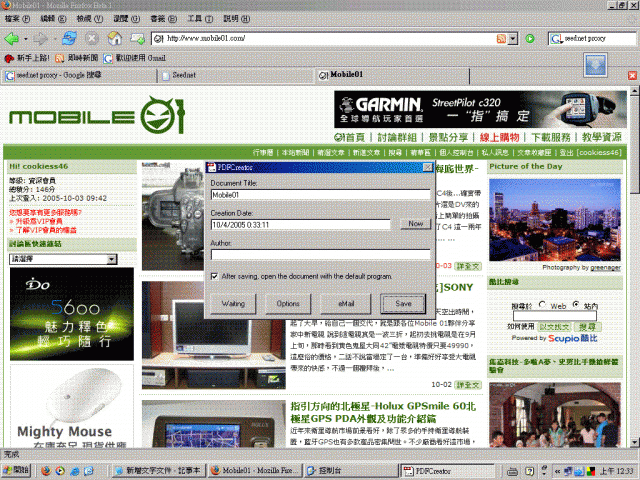The width and height of the screenshot is (640, 480).
Task: Click the Document Title input field
Action: coord(320,195)
